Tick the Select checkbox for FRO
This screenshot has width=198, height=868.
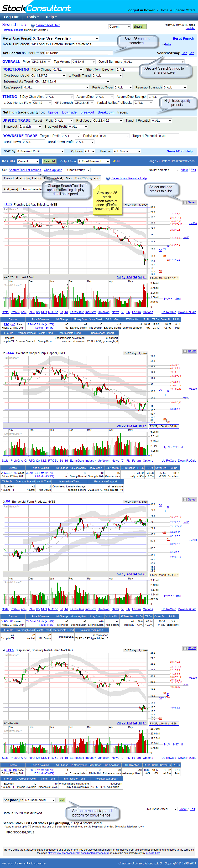click(185, 202)
